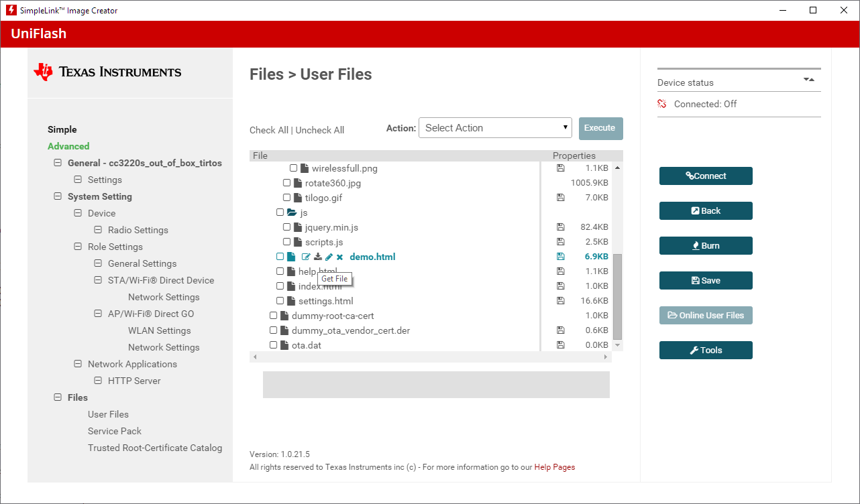Click the Save button

click(706, 280)
